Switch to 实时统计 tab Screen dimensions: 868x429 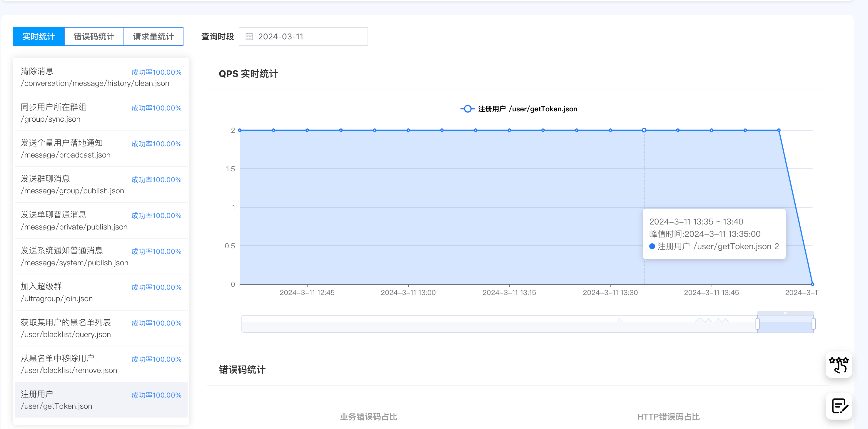click(x=39, y=36)
